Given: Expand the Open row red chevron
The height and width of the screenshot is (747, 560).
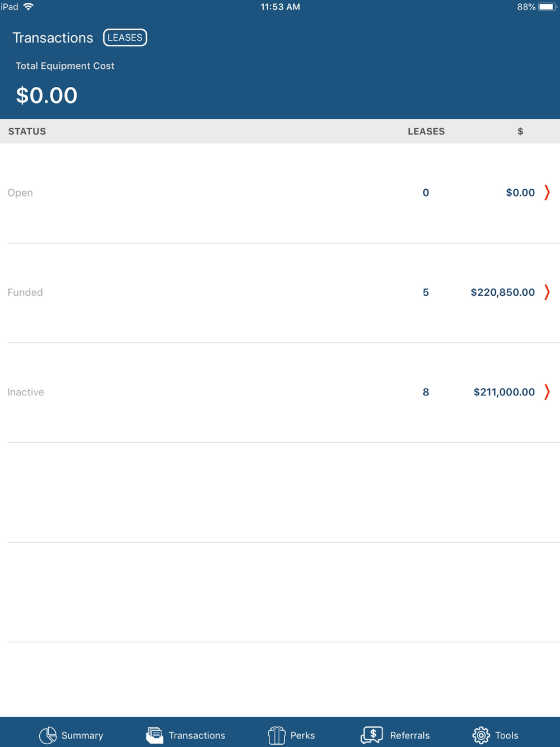Looking at the screenshot, I should click(x=547, y=192).
